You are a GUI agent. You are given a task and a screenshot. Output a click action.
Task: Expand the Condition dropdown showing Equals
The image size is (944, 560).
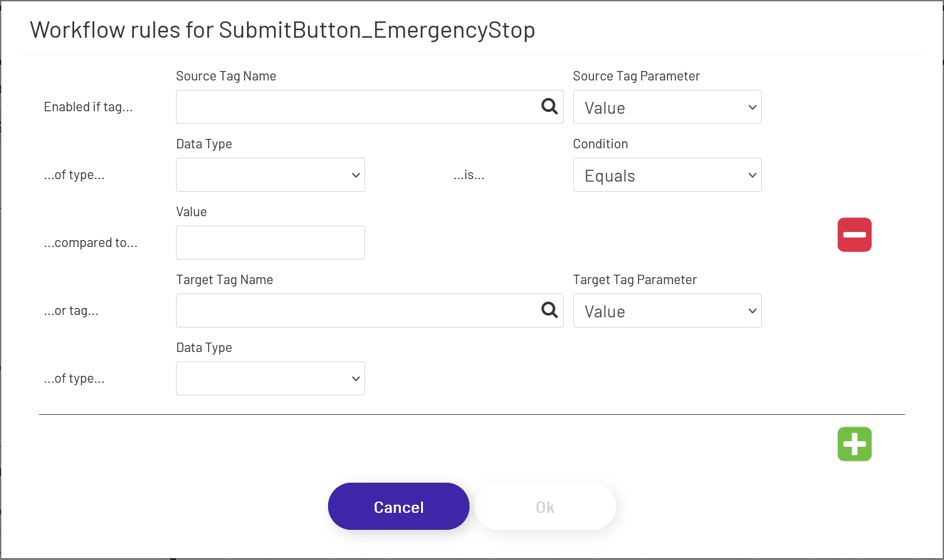click(666, 175)
